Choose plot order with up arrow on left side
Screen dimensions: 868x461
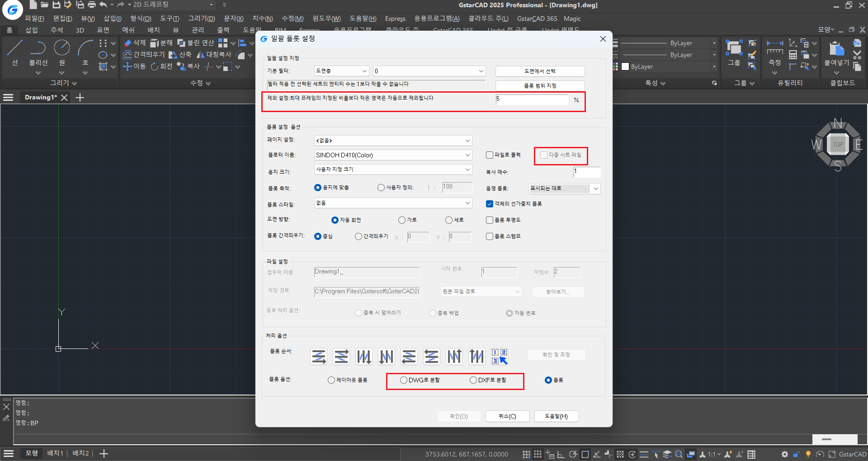(477, 357)
